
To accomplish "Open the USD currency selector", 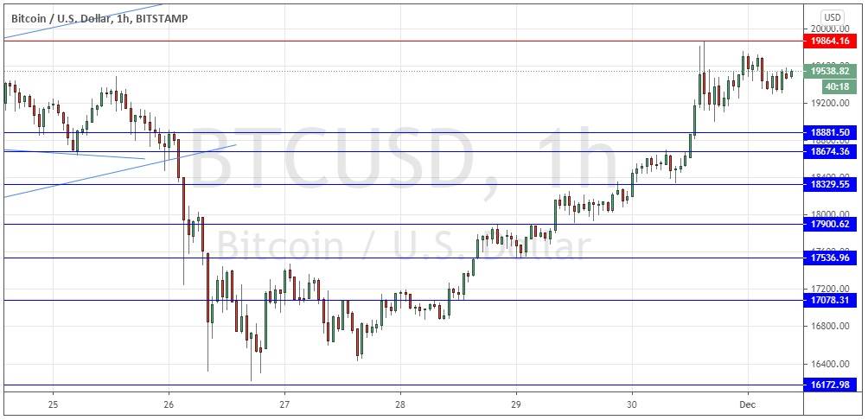I will click(832, 17).
